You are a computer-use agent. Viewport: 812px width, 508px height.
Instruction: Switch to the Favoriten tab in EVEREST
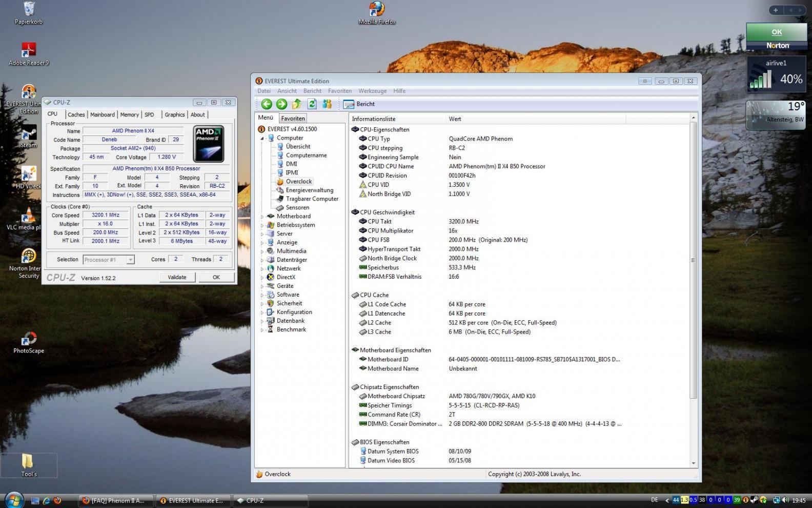click(293, 119)
